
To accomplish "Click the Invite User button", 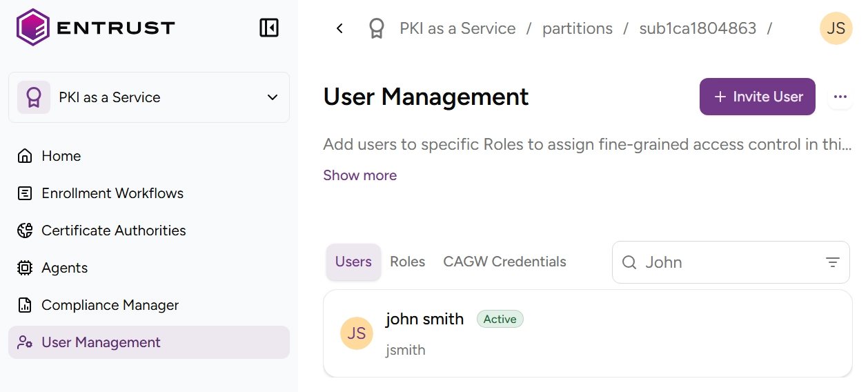I will tap(758, 97).
